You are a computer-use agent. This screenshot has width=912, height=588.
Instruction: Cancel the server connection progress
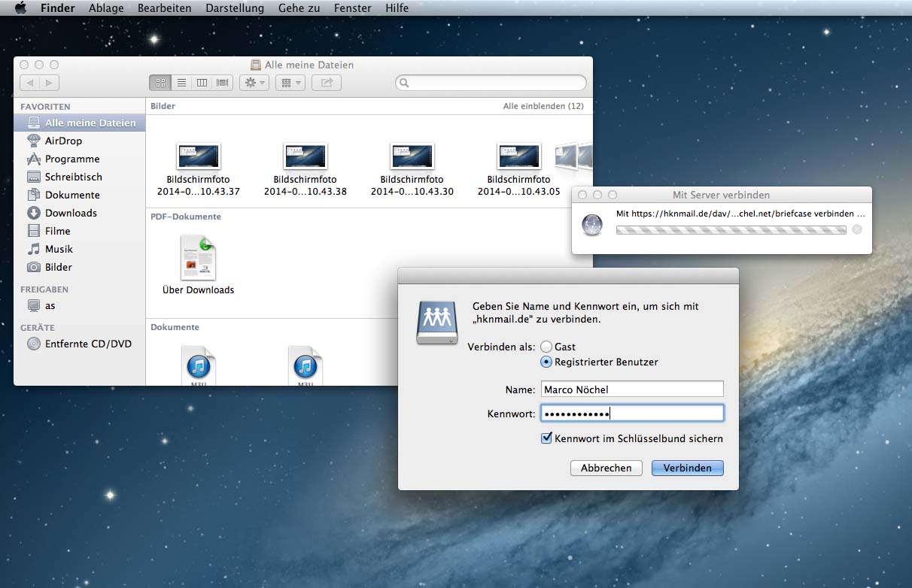(x=856, y=229)
